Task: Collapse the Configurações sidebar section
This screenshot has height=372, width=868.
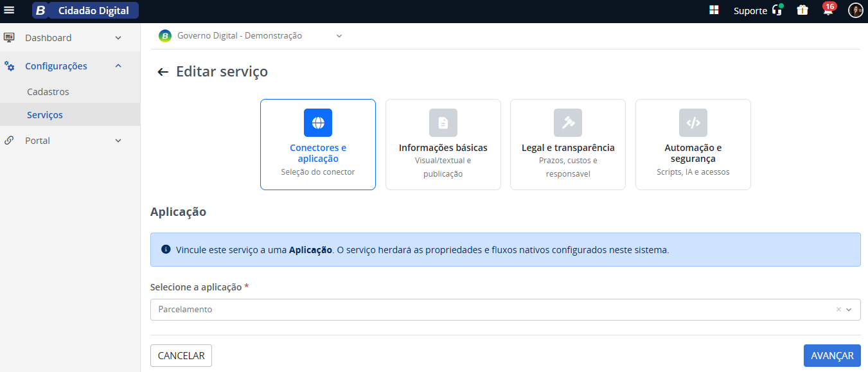Action: coord(118,66)
